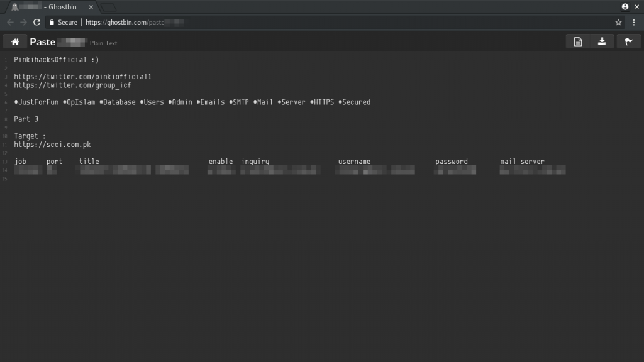The image size is (644, 362).
Task: Focus the ghostbin.com address bar
Action: 328,22
